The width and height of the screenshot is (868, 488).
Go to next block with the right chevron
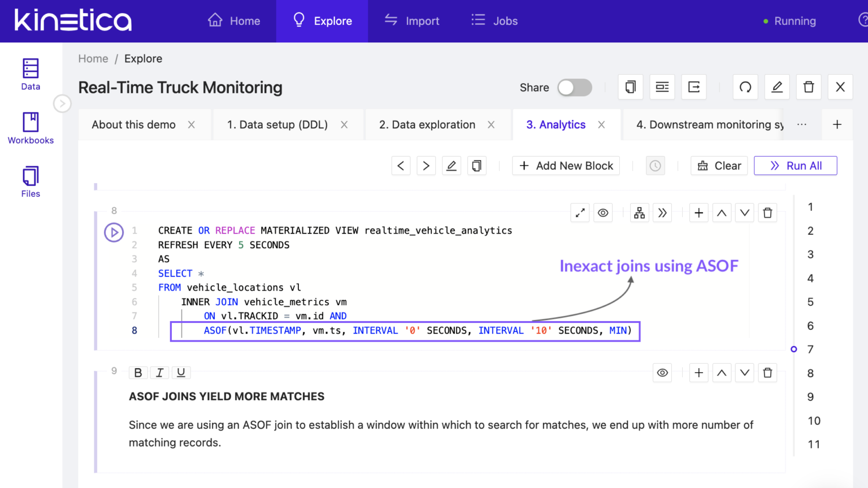pos(426,165)
